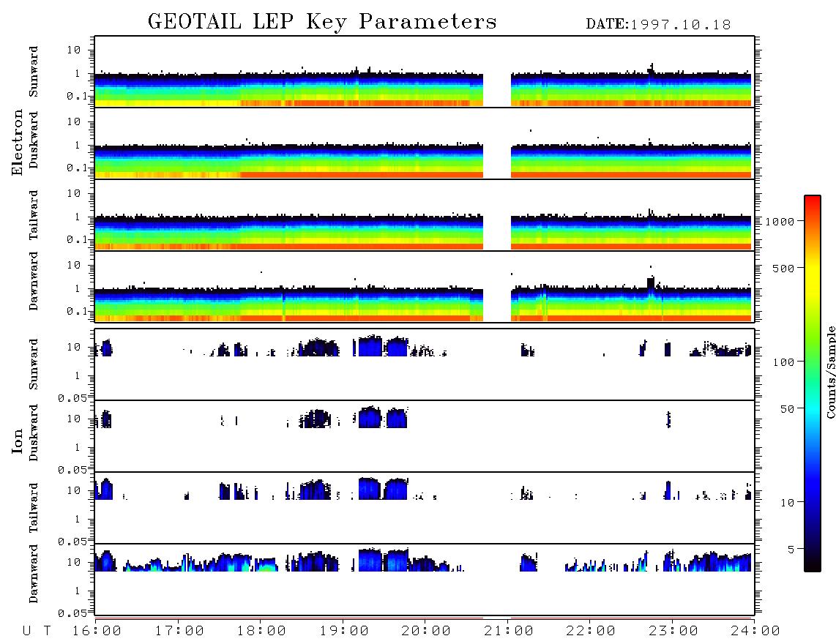Click the 500 colorbar tick label
This screenshot has height=644, width=836.
pos(784,268)
